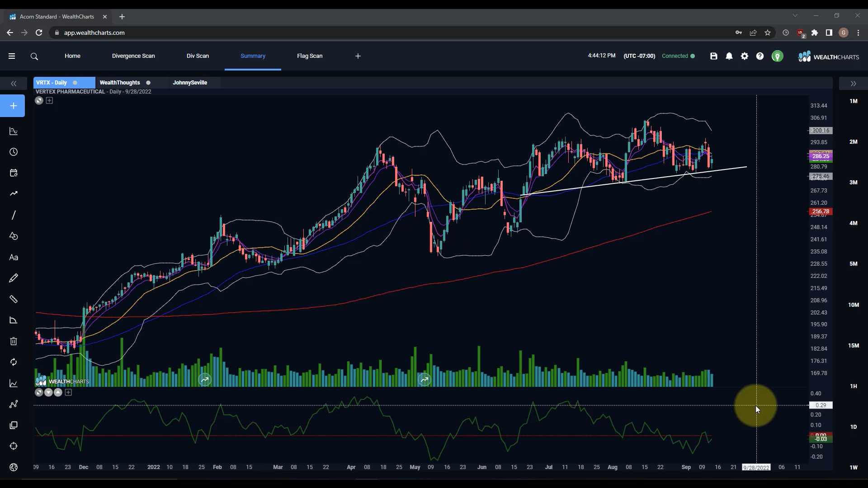Select the angle tool in sidebar
Screen dimensions: 868x488
click(x=14, y=320)
